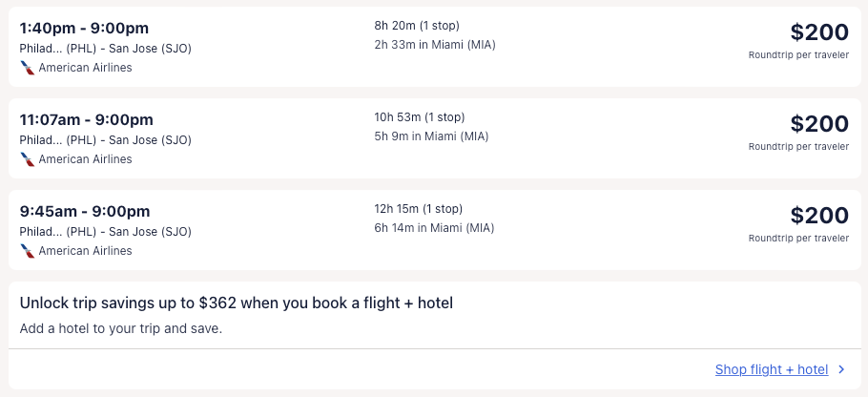Click $200 price on the 9:45am flight
868x397 pixels.
(818, 216)
